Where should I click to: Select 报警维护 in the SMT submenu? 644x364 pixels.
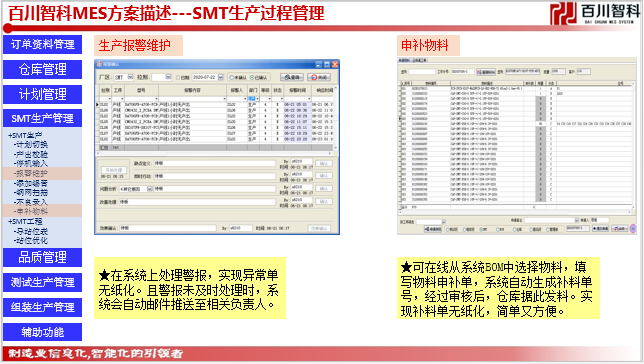[x=31, y=173]
